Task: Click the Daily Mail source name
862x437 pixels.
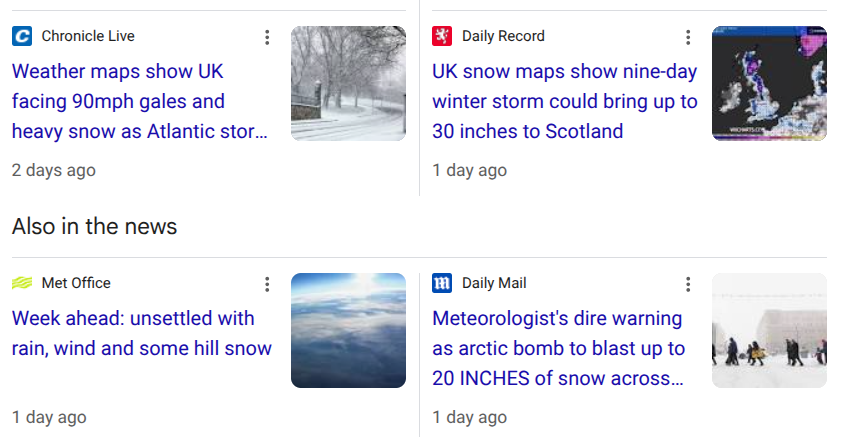Action: (x=494, y=284)
